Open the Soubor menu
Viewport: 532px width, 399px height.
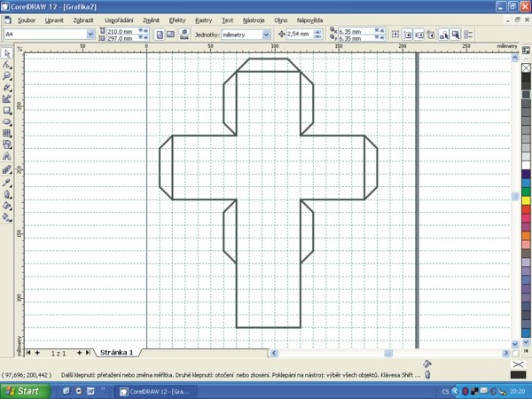[27, 19]
